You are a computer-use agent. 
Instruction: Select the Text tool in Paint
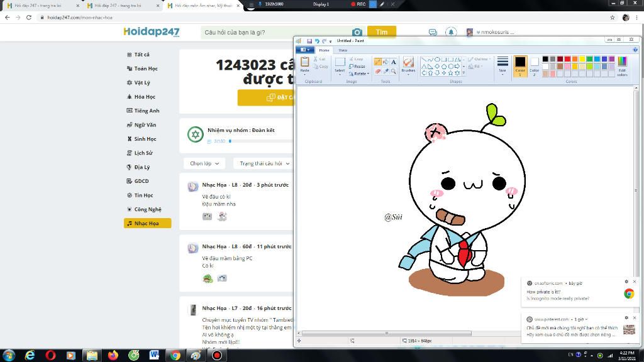(394, 62)
